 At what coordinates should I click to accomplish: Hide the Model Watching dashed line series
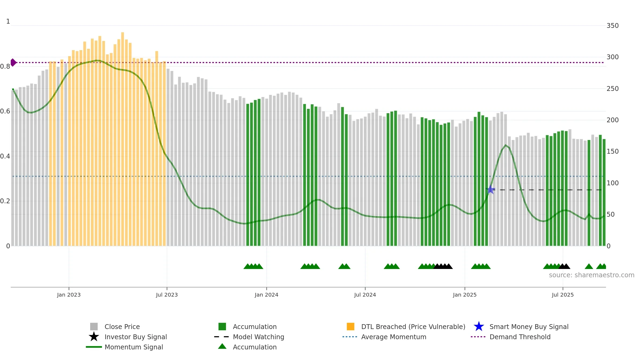pyautogui.click(x=249, y=337)
